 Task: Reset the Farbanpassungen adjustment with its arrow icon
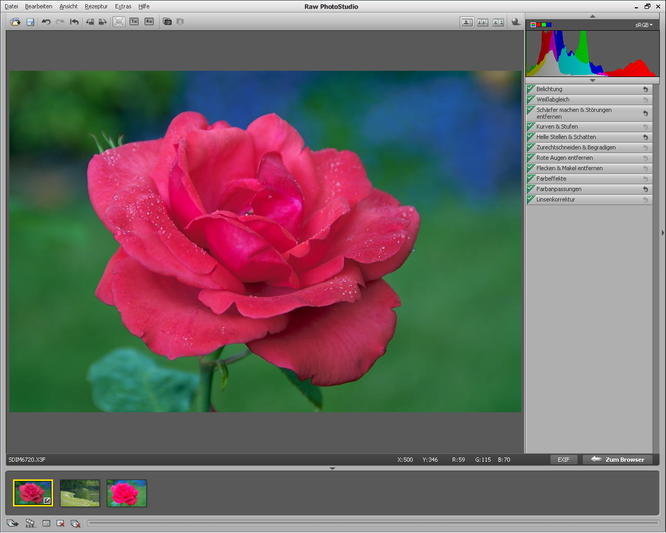point(645,189)
